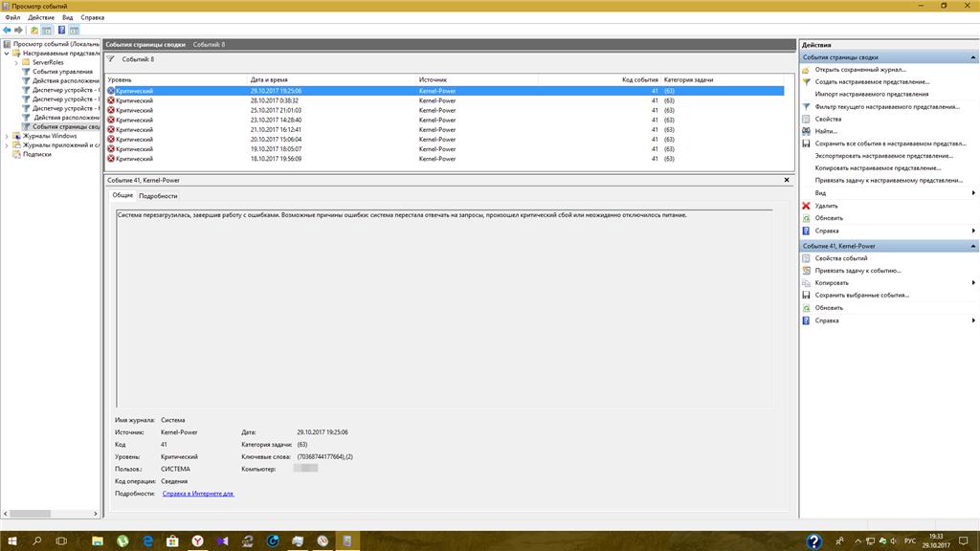Click critical error icon of 28.10.2017 event row

click(111, 100)
